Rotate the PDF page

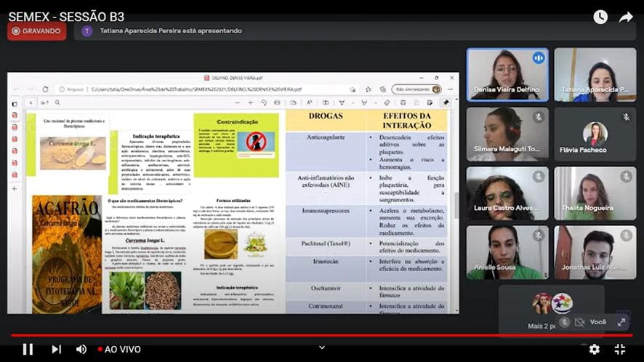[x=264, y=102]
